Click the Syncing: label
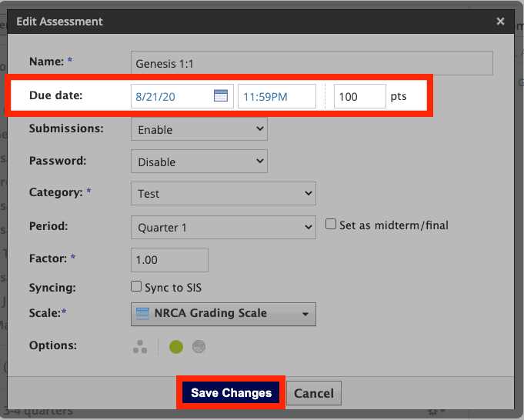 [52, 288]
